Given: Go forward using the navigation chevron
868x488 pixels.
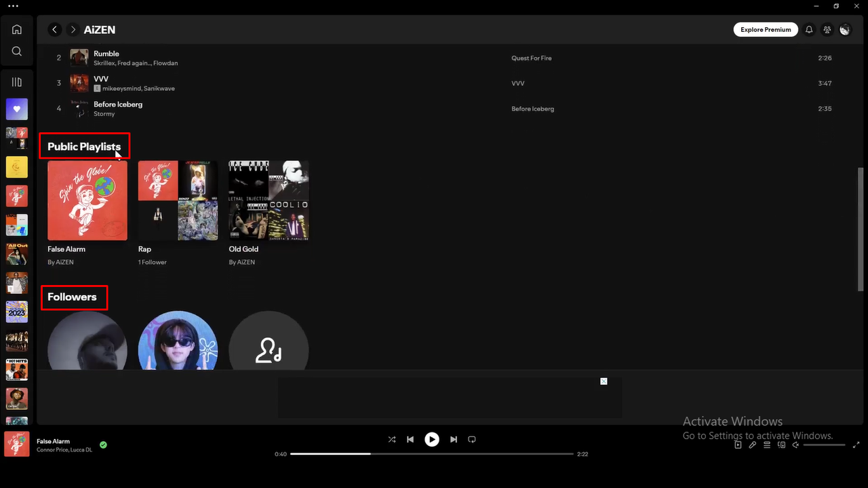Looking at the screenshot, I should point(73,29).
